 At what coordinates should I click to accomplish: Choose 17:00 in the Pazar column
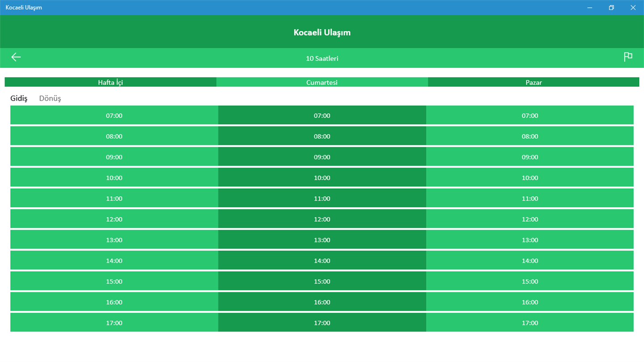[x=530, y=323]
